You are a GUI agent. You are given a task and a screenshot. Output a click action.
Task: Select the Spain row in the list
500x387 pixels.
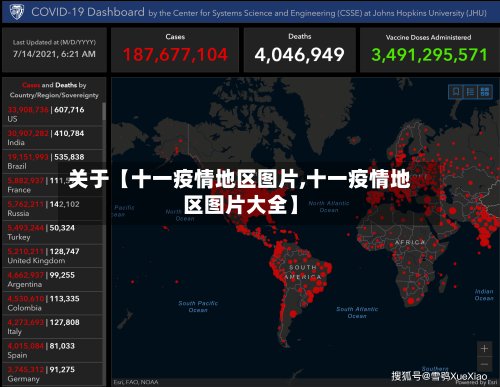pyautogui.click(x=53, y=351)
